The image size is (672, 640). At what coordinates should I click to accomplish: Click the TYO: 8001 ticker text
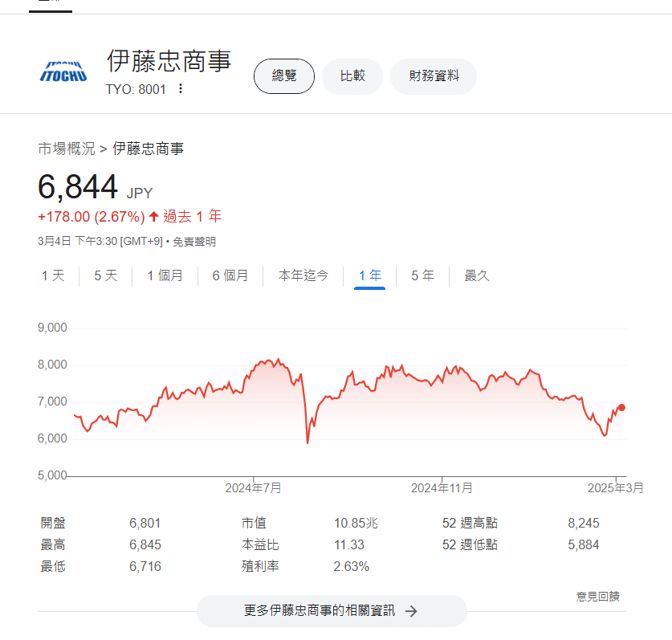[x=136, y=89]
